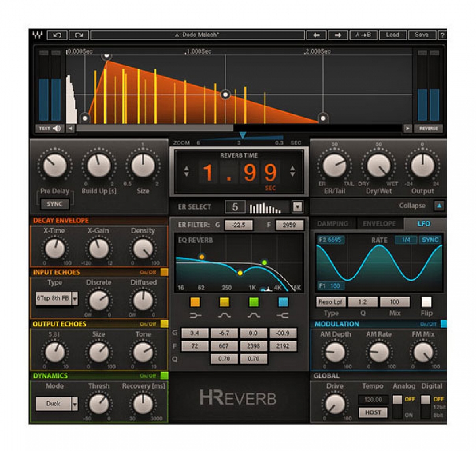Click the high-shelf filter shape icon
This screenshot has height=451, width=476.
coord(283,316)
